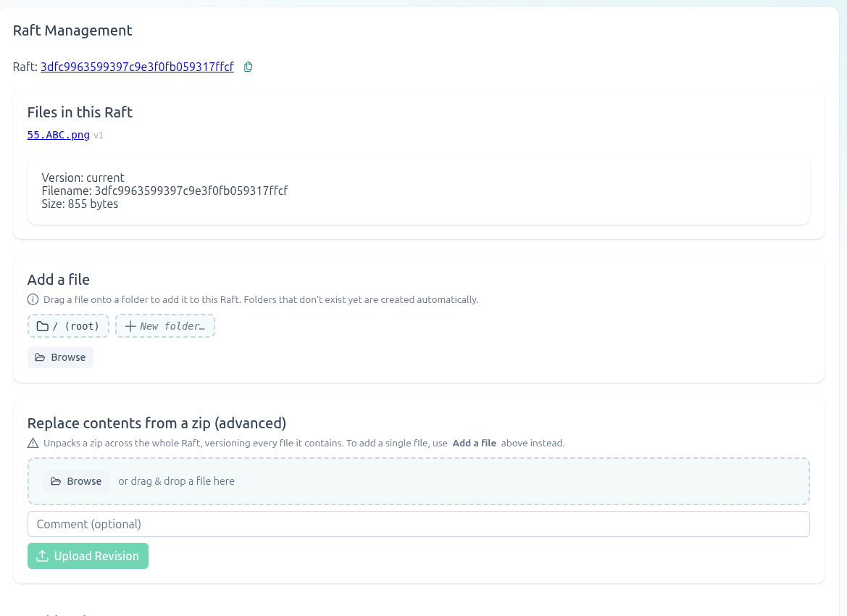Image resolution: width=847 pixels, height=616 pixels.
Task: Click the plus icon for New folder
Action: (130, 326)
